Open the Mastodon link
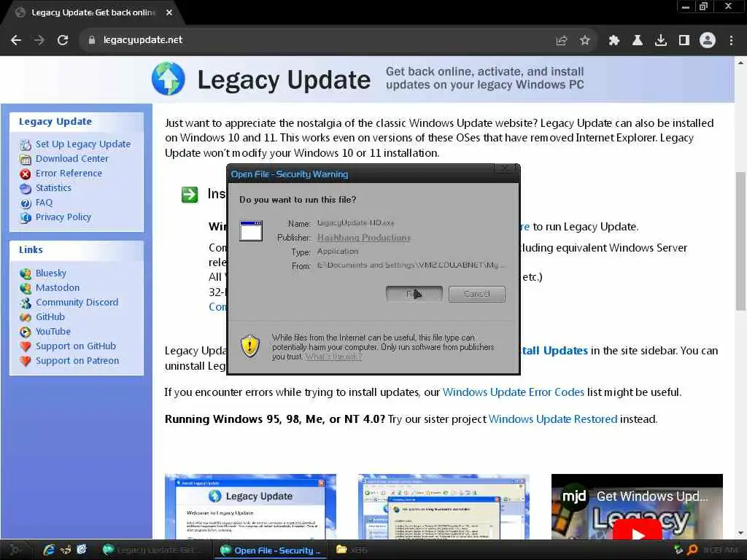 tap(58, 287)
